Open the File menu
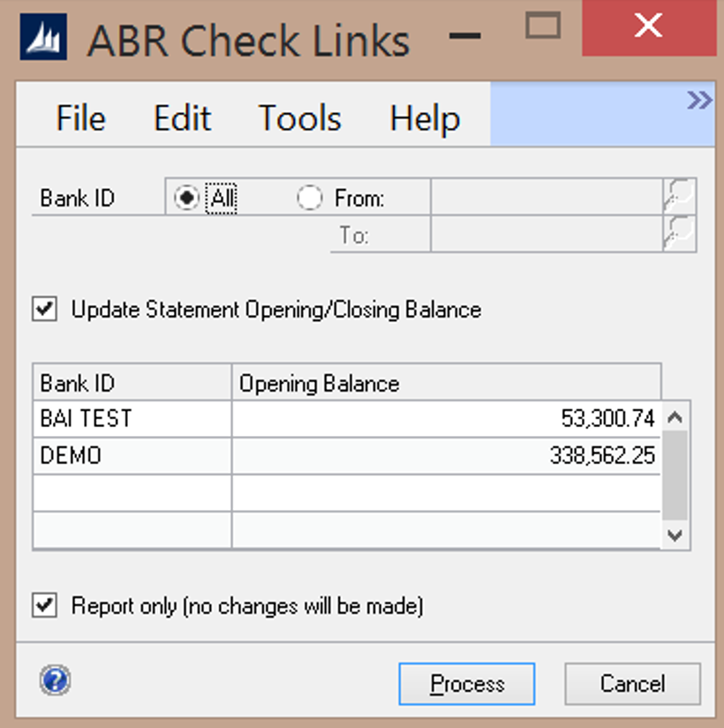 coord(80,118)
